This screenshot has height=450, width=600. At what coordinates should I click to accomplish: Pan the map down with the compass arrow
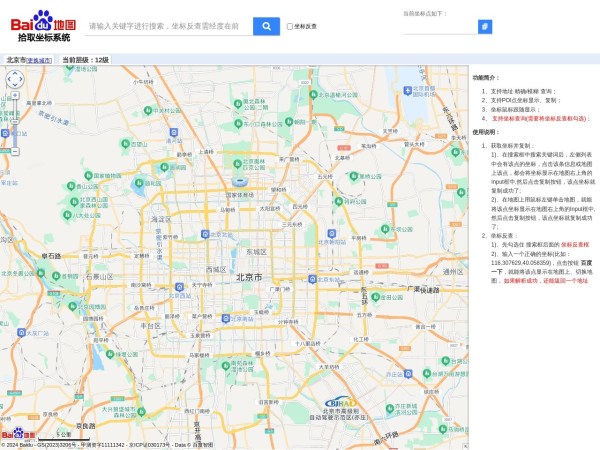pos(15,88)
